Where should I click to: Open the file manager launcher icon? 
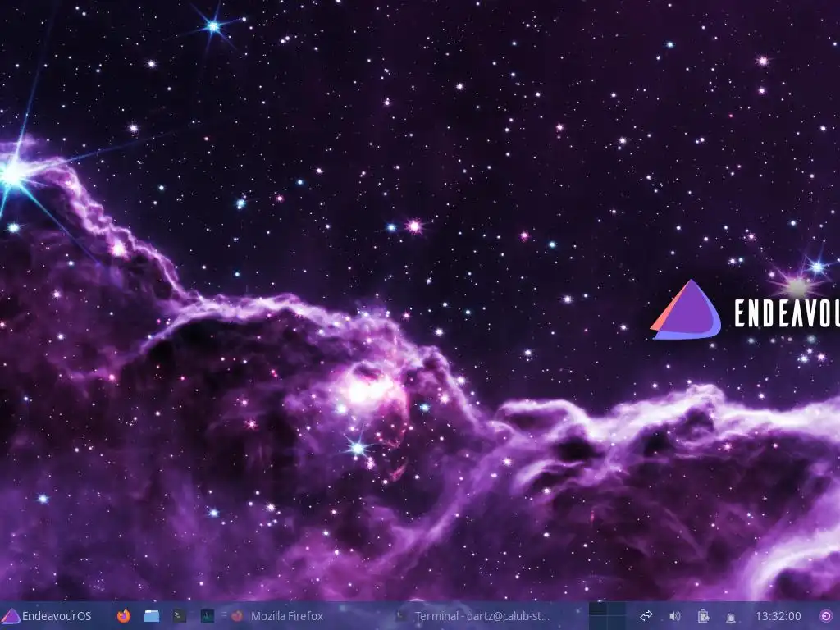click(x=152, y=616)
